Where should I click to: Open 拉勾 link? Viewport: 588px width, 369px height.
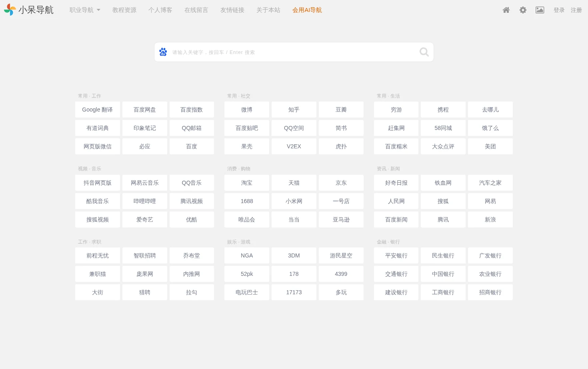pos(192,292)
